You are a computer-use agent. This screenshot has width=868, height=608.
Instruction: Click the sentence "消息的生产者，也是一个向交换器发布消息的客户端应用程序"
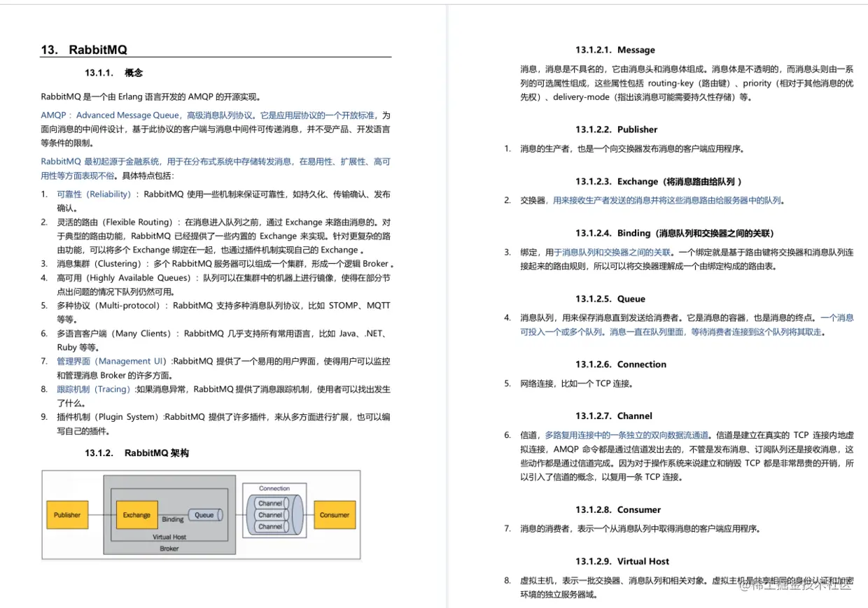tap(631, 149)
